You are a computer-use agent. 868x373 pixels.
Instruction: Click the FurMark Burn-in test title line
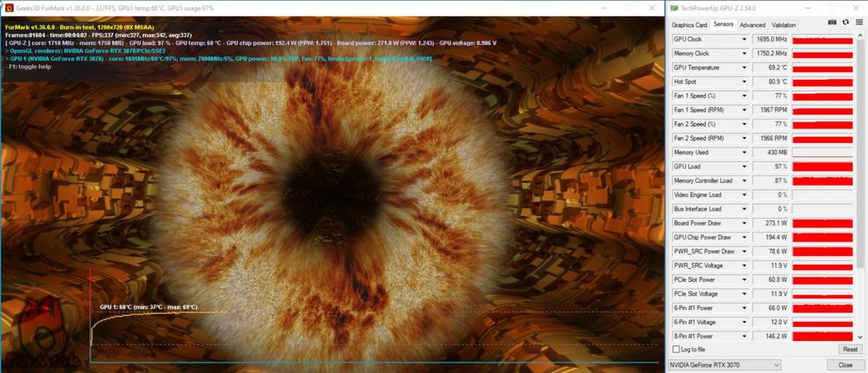80,27
